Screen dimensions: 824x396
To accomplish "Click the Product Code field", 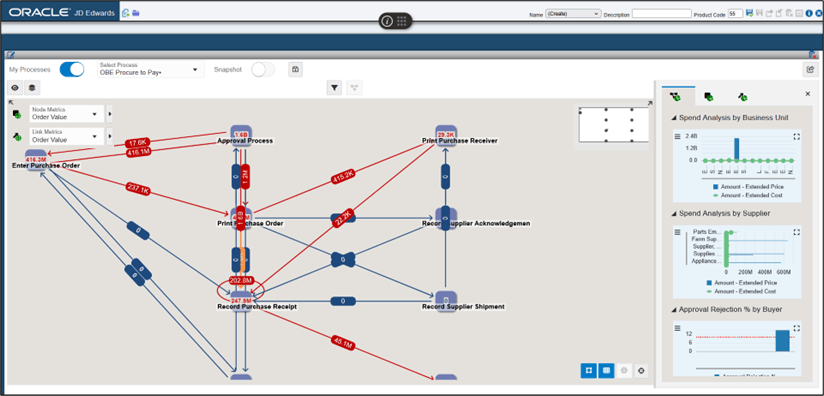I will (x=736, y=14).
